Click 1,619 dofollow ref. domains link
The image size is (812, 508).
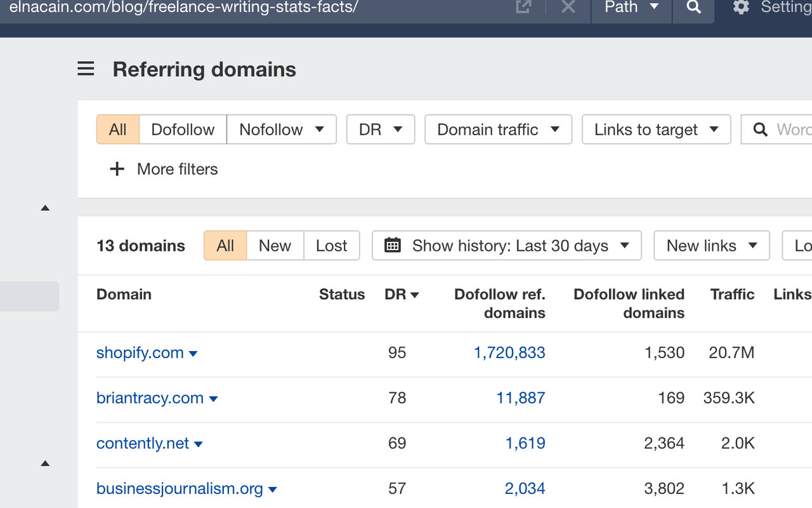click(x=525, y=443)
